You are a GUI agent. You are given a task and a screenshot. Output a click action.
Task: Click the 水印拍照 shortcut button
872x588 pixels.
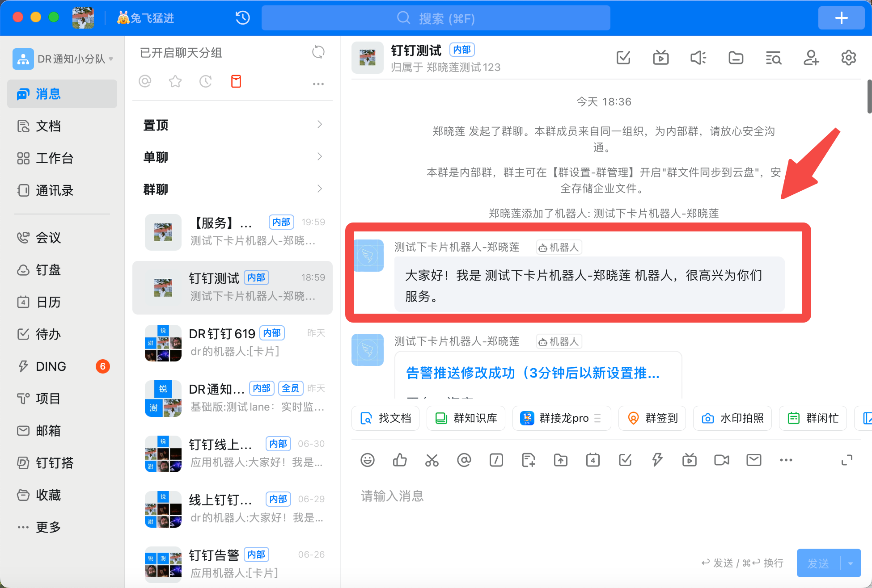pos(732,418)
